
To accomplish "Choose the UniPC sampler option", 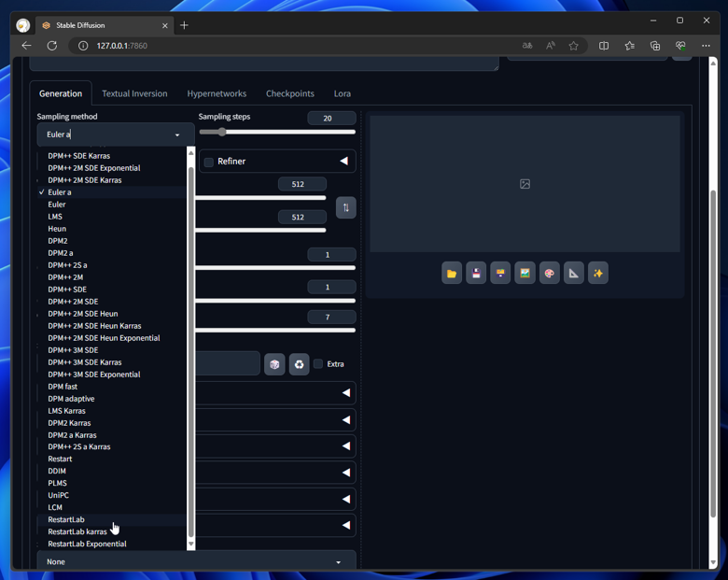I will pos(112,495).
